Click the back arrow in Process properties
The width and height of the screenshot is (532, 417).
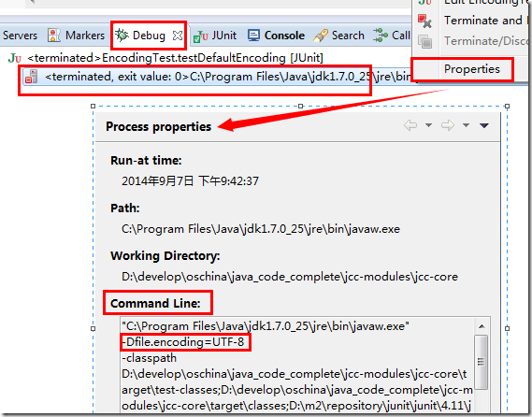[410, 125]
